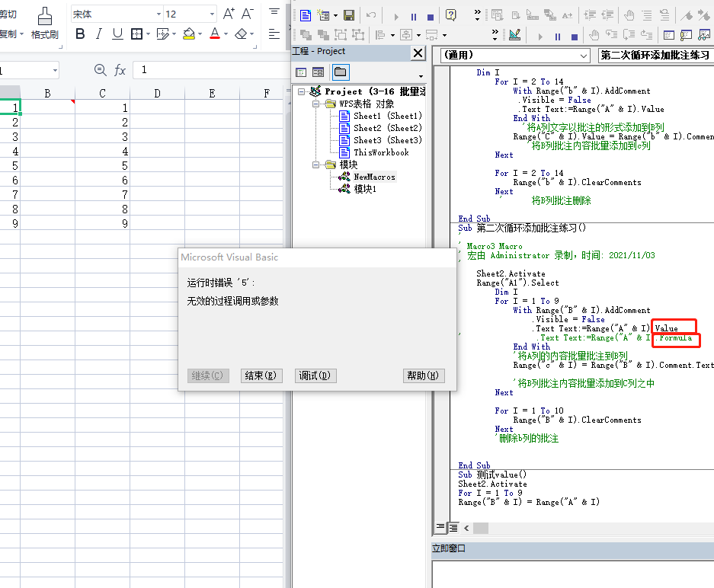The height and width of the screenshot is (588, 714).
Task: Select column D header in spreadsheet
Action: pyautogui.click(x=157, y=93)
